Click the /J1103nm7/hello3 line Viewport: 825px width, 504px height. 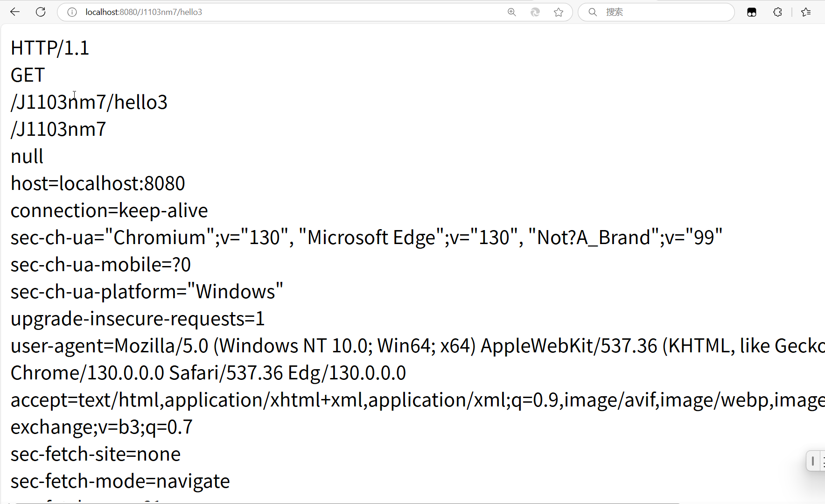(89, 102)
